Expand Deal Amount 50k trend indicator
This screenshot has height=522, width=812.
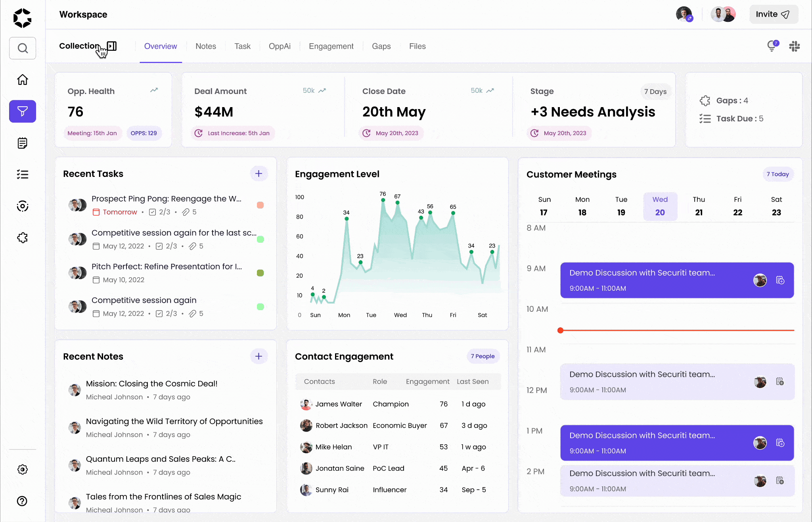pyautogui.click(x=314, y=90)
